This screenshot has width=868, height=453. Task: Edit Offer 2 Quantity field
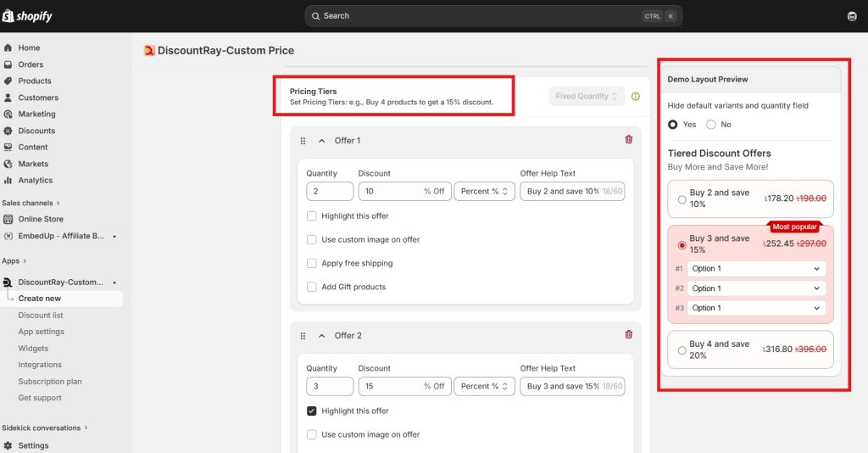click(x=330, y=387)
